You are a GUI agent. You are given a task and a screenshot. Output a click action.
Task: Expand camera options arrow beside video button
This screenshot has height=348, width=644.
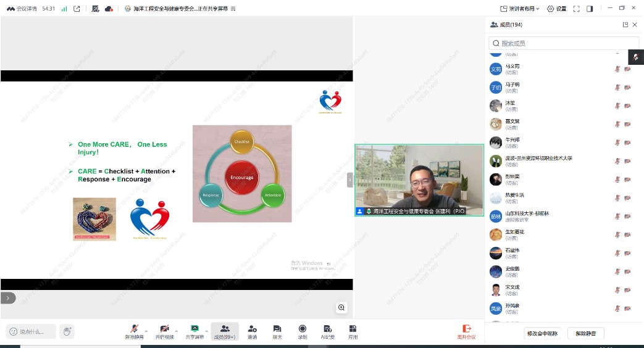(x=177, y=329)
